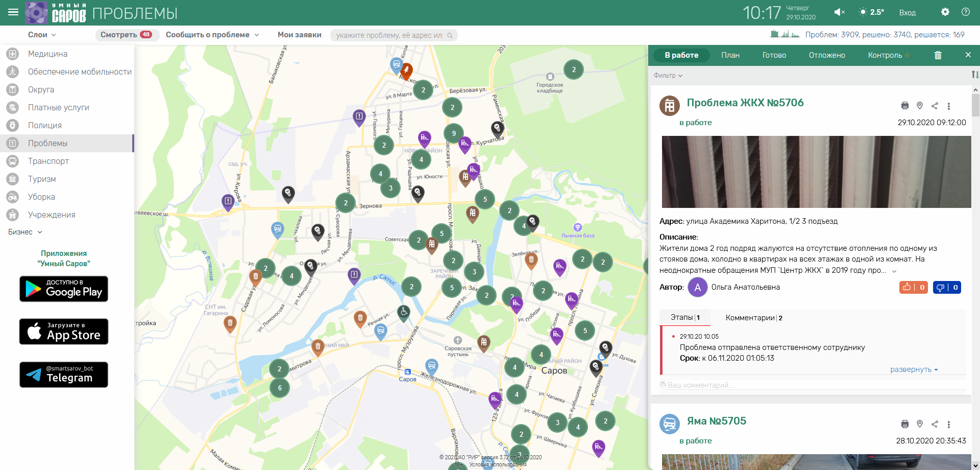Click the Мои заявки link
This screenshot has height=470, width=980.
299,35
